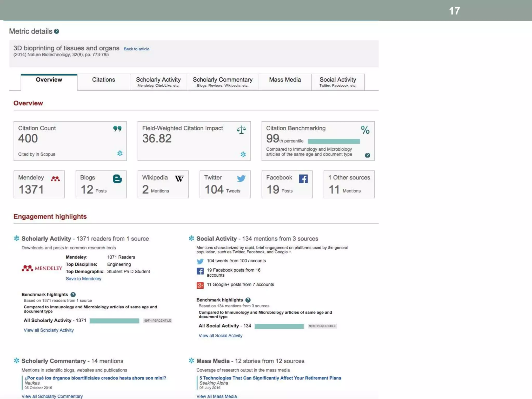532x399 pixels.
Task: Click the Facebook icon in the Facebook tile
Action: coord(303,179)
